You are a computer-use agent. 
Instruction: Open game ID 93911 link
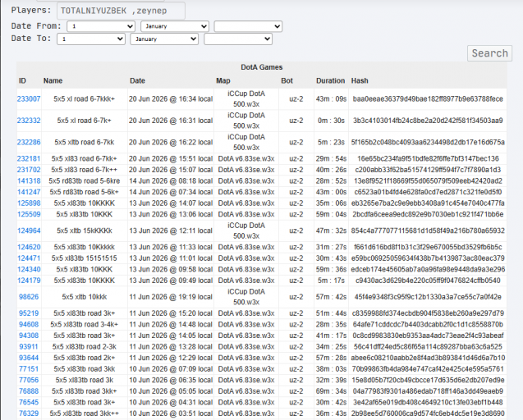click(x=29, y=347)
